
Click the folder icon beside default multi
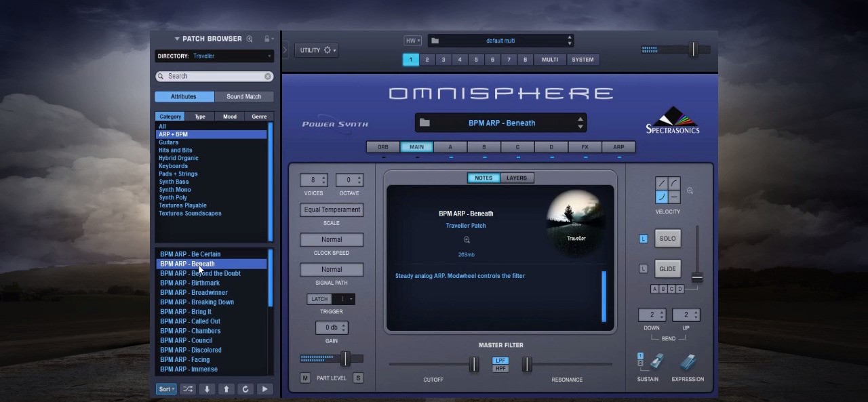tap(435, 41)
